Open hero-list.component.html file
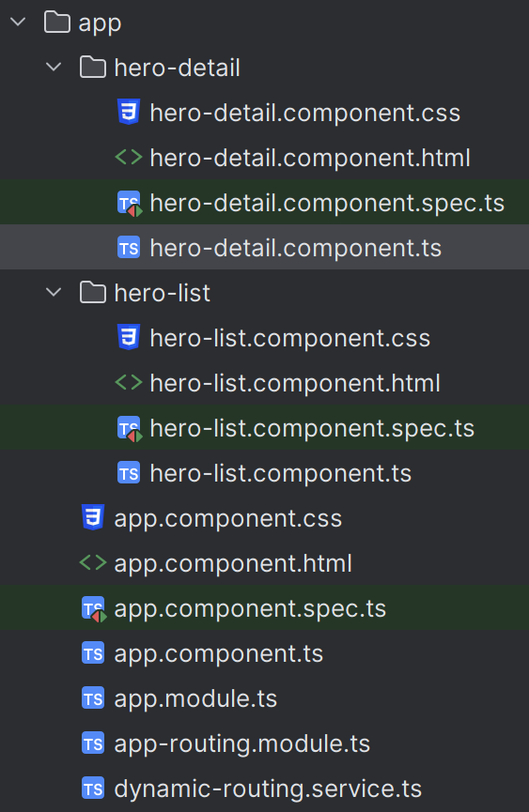The height and width of the screenshot is (812, 529). (264, 383)
